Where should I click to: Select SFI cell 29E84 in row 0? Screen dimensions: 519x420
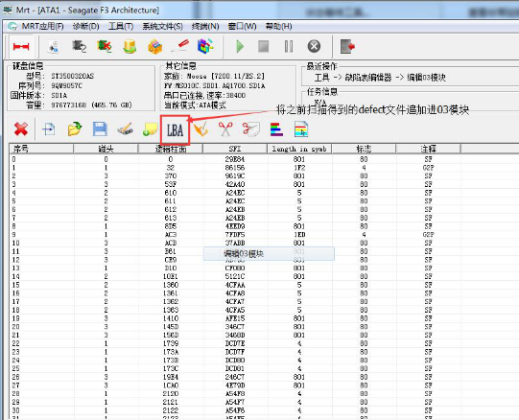tap(235, 159)
